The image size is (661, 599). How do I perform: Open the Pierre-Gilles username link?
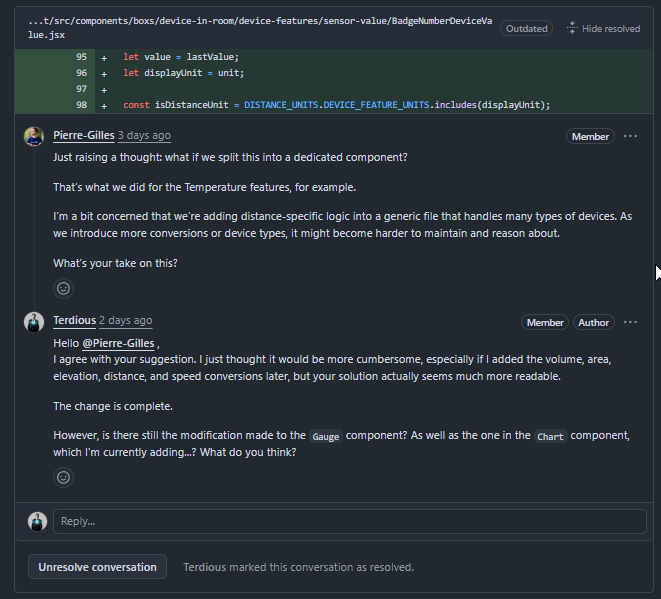84,135
